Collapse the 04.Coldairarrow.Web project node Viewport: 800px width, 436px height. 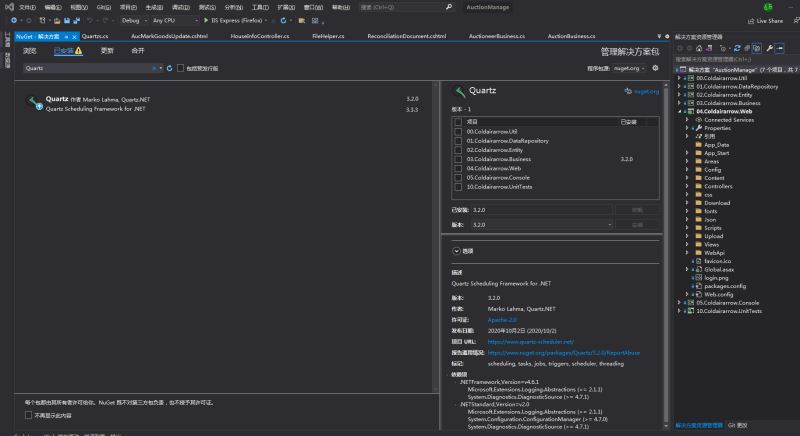pos(680,111)
